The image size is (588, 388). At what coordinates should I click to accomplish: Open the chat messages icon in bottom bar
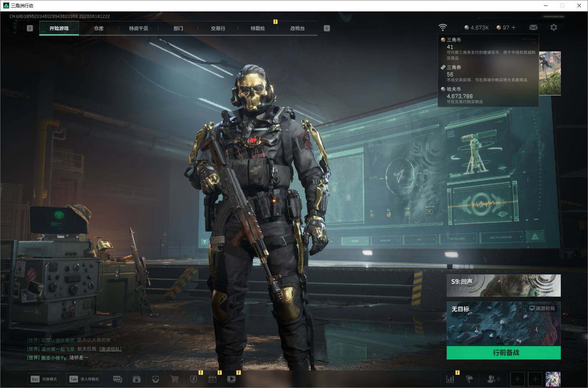point(117,379)
